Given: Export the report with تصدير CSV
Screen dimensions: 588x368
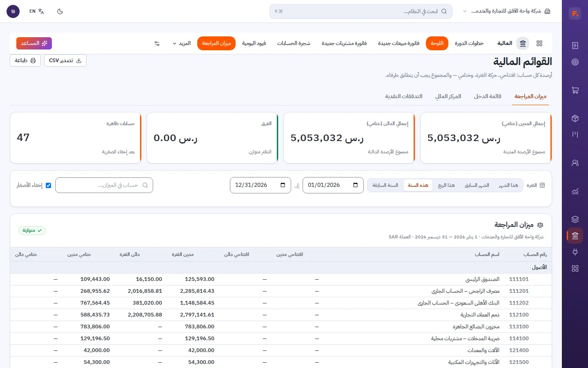Looking at the screenshot, I should pyautogui.click(x=65, y=61).
